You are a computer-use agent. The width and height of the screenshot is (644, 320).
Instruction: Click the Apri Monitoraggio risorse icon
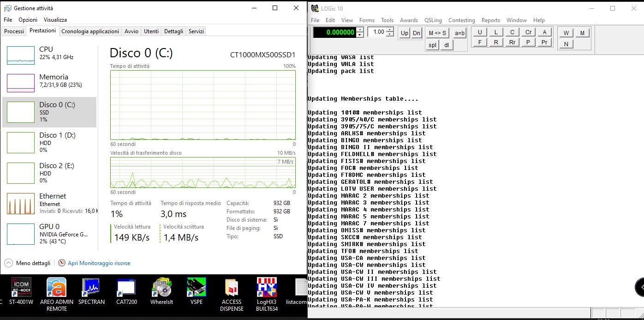point(62,263)
